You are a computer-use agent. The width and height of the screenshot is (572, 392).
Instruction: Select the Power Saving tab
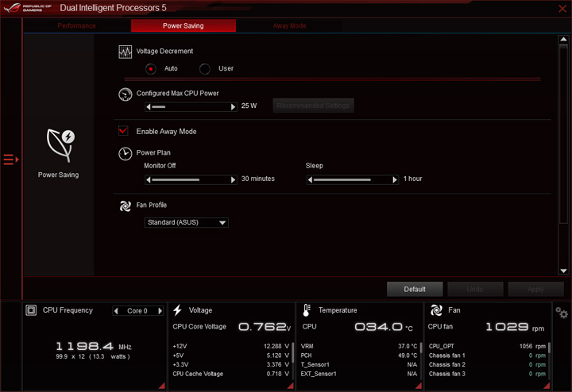184,25
